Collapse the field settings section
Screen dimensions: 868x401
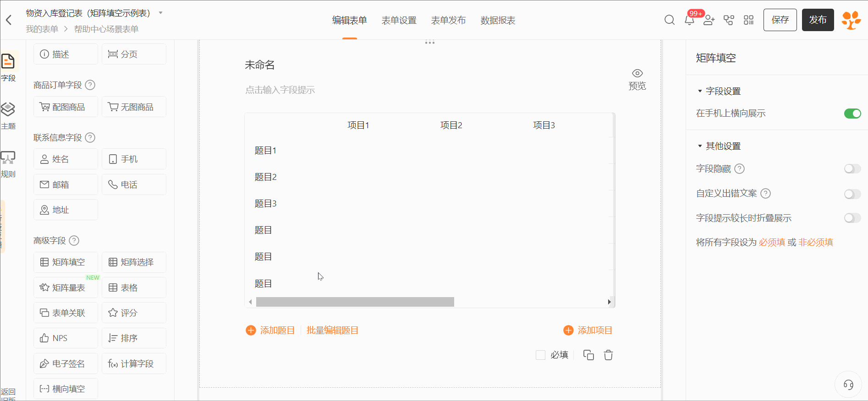pyautogui.click(x=700, y=91)
